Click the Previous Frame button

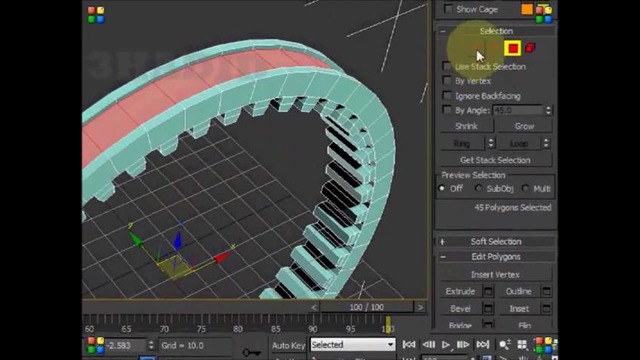[x=428, y=344]
